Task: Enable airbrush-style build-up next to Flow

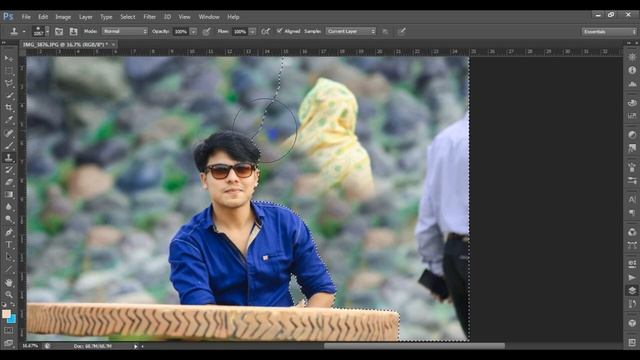Action: (x=265, y=31)
